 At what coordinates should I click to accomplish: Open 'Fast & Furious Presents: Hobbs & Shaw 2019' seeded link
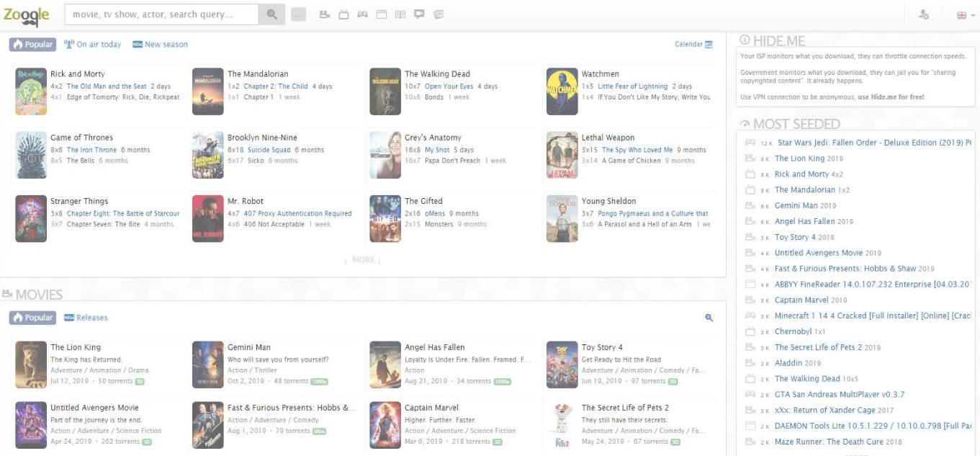[x=854, y=269]
